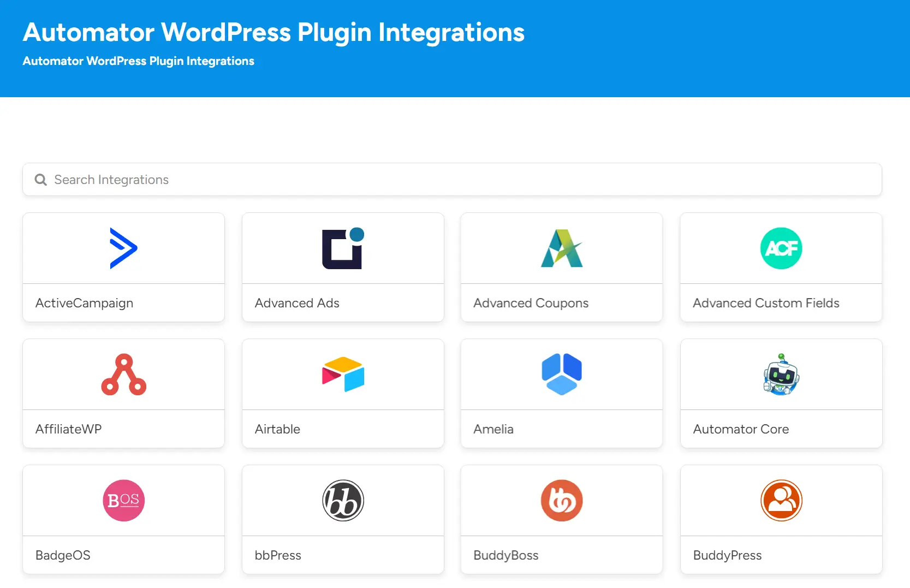This screenshot has width=910, height=588.
Task: Open the AffiliateWP integration label
Action: tap(69, 429)
